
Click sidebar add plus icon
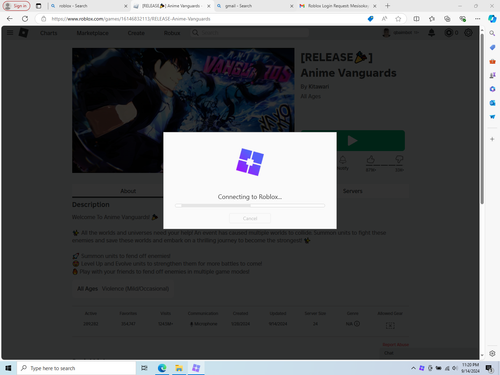[492, 139]
